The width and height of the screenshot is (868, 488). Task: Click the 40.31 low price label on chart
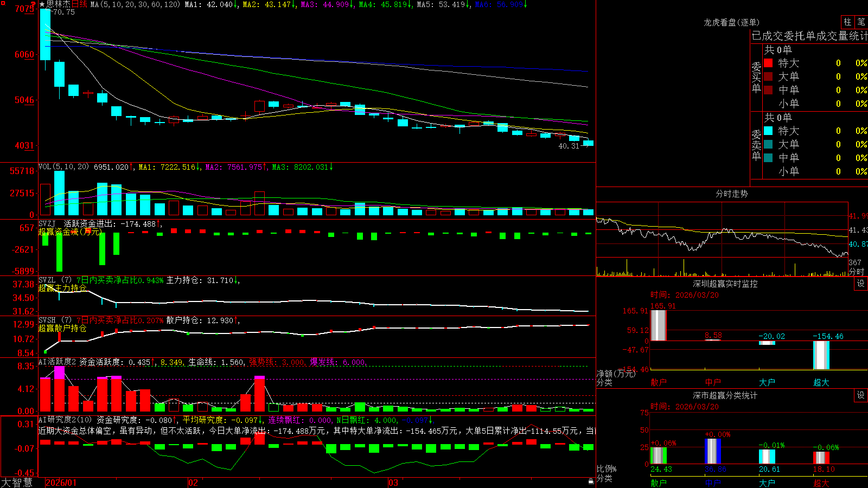point(569,146)
